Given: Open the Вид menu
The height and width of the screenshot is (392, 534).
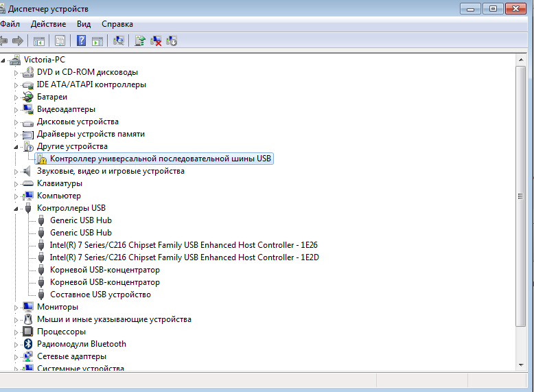Looking at the screenshot, I should click(x=84, y=24).
